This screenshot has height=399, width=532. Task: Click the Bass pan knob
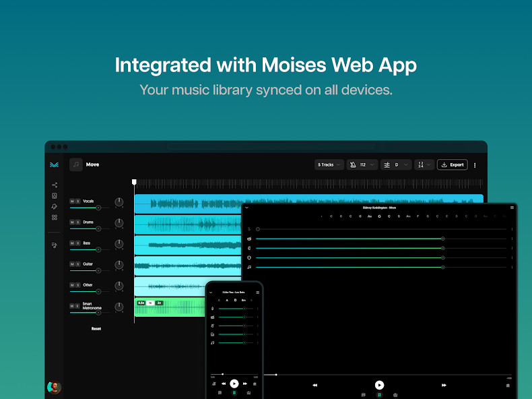tap(119, 244)
